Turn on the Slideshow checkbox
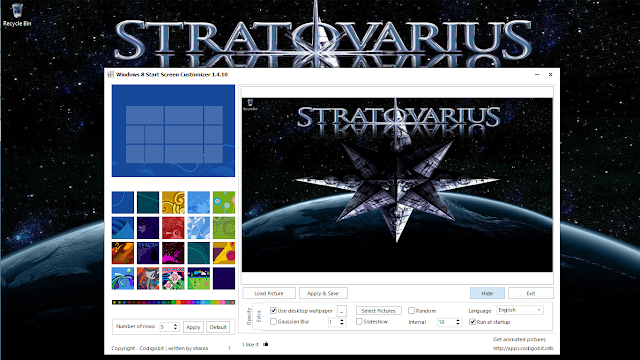Screen dimensions: 640x360 click(359, 322)
